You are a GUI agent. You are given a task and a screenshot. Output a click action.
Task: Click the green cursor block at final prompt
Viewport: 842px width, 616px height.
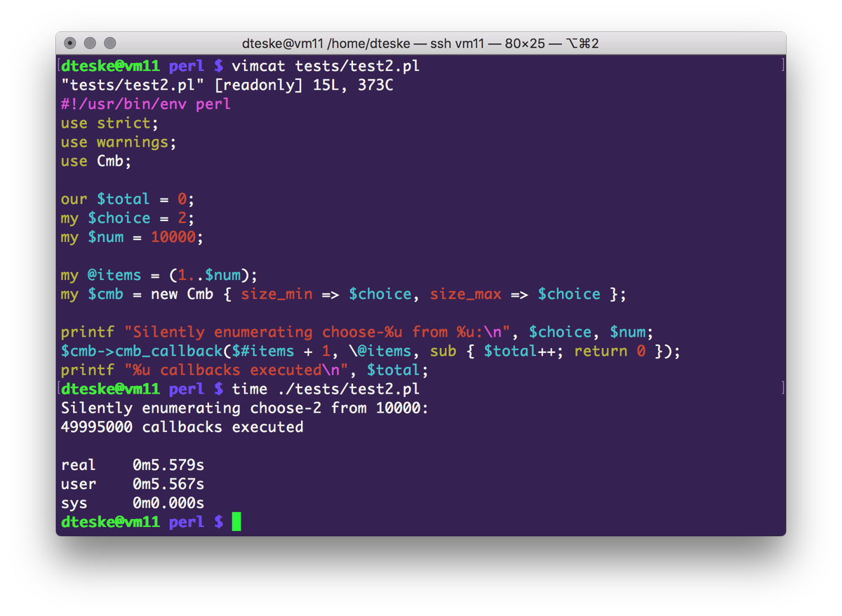point(236,522)
